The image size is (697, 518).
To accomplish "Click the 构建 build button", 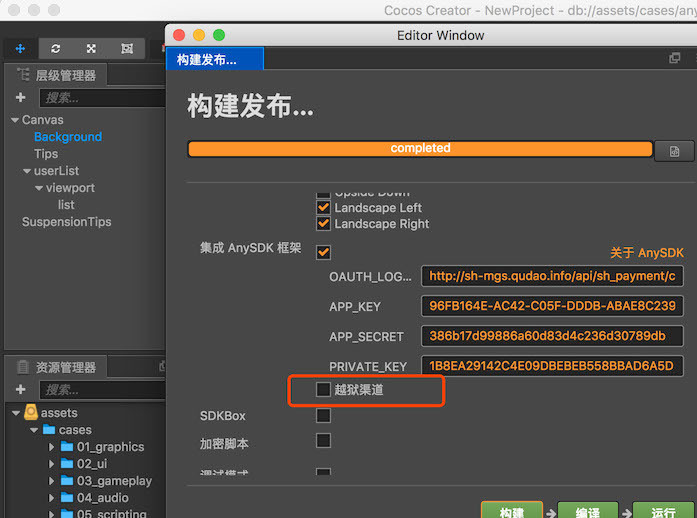I will 512,511.
